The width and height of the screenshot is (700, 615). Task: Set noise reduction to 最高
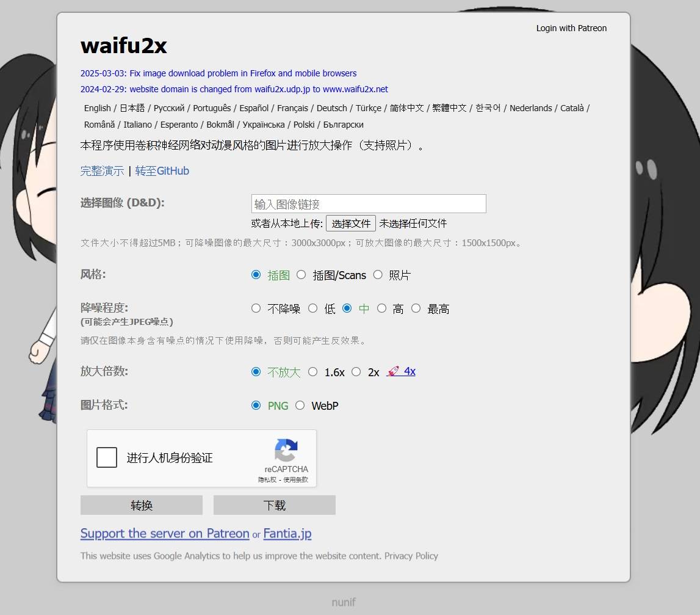tap(416, 308)
